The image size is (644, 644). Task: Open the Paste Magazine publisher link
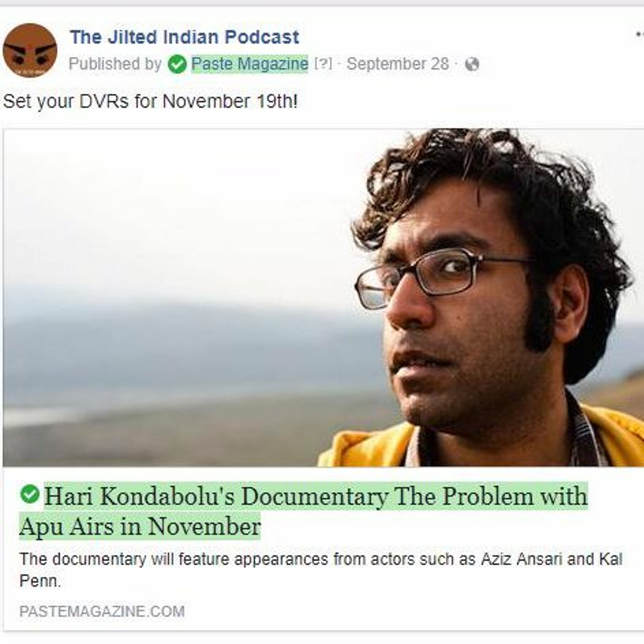tap(250, 64)
